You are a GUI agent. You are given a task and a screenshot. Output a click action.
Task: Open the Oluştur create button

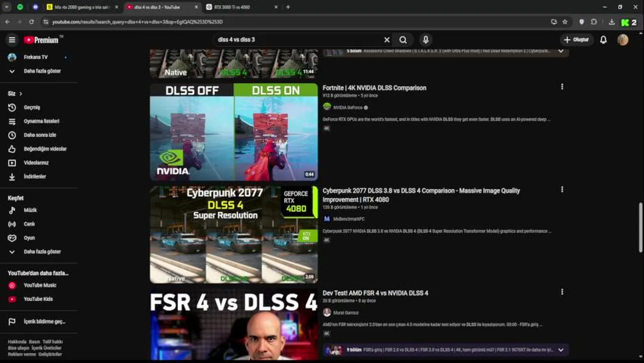(576, 40)
